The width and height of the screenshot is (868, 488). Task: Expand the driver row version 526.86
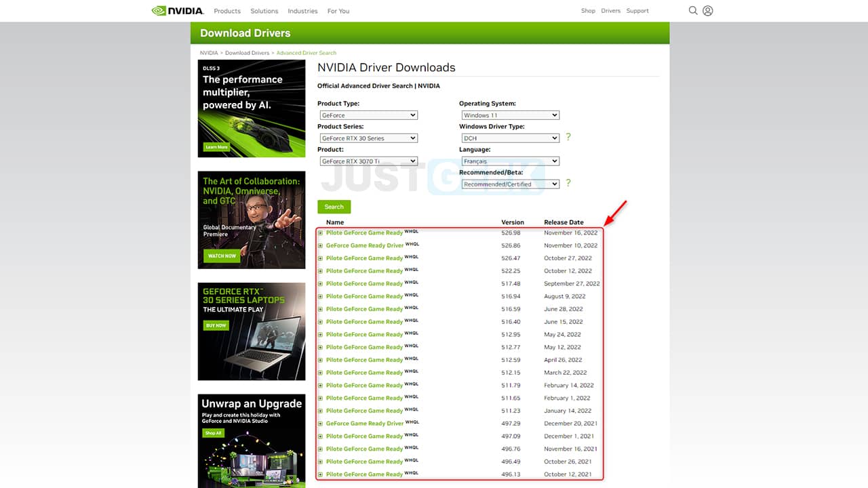point(321,246)
